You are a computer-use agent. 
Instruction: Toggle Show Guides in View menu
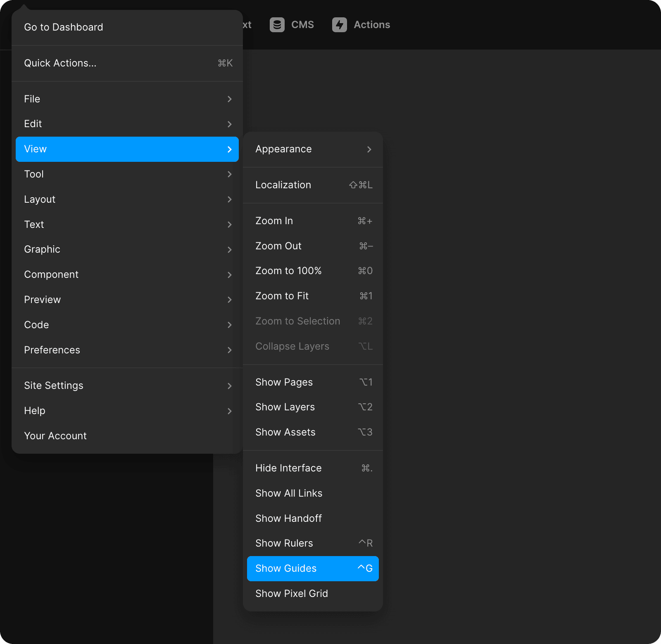312,568
